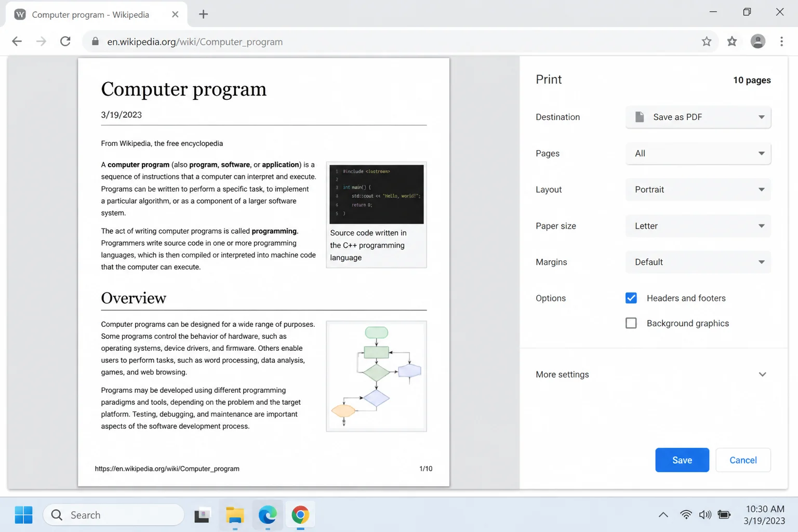Click the flowchart diagram in Overview
The image size is (798, 532).
click(x=377, y=376)
